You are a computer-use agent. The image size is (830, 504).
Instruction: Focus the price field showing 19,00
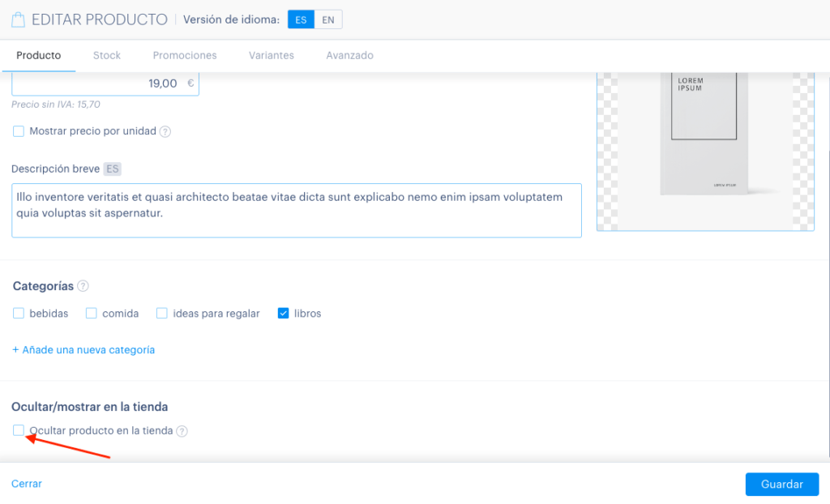(x=105, y=83)
